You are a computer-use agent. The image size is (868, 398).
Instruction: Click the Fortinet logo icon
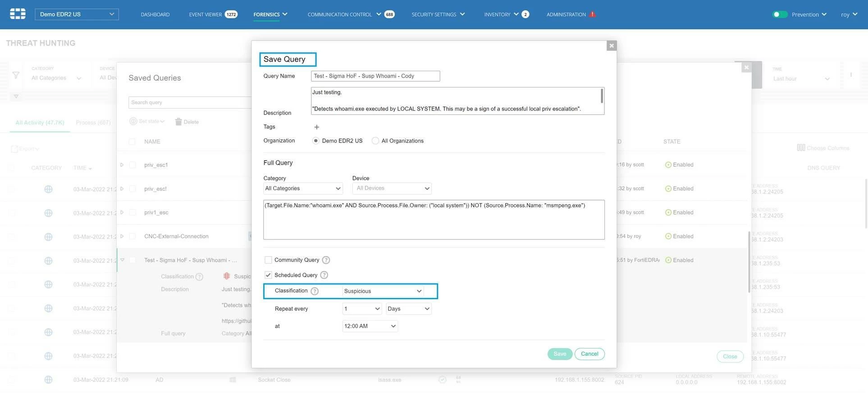(x=18, y=14)
